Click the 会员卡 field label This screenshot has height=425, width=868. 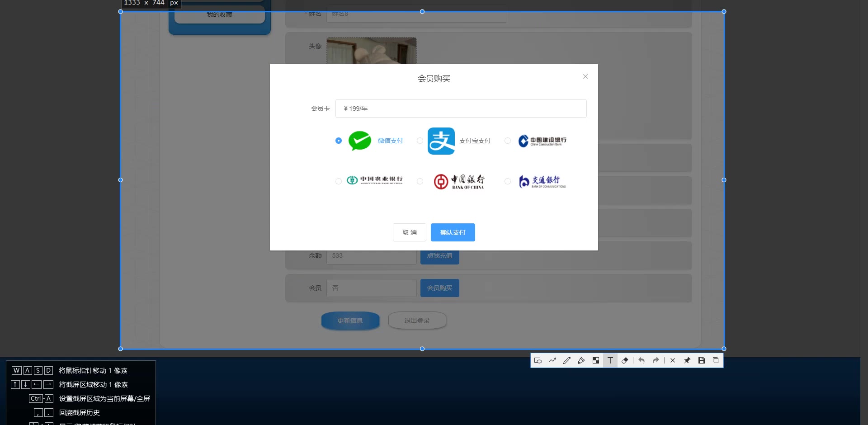tap(321, 109)
